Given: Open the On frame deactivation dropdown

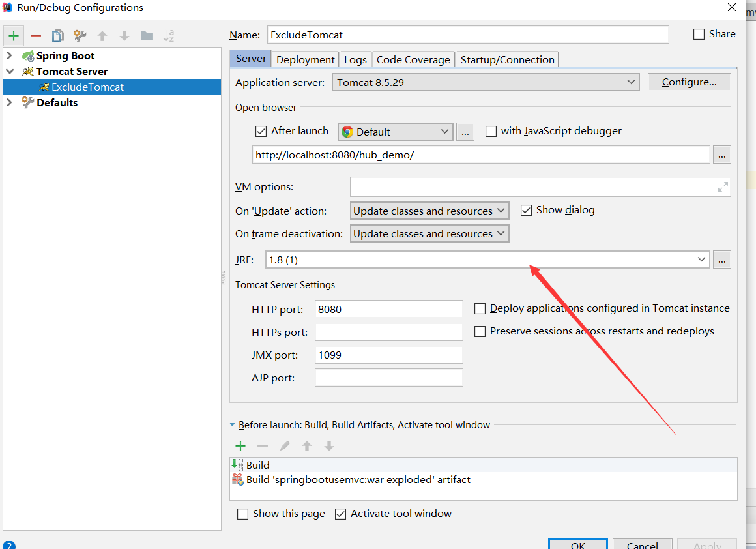Looking at the screenshot, I should [429, 233].
